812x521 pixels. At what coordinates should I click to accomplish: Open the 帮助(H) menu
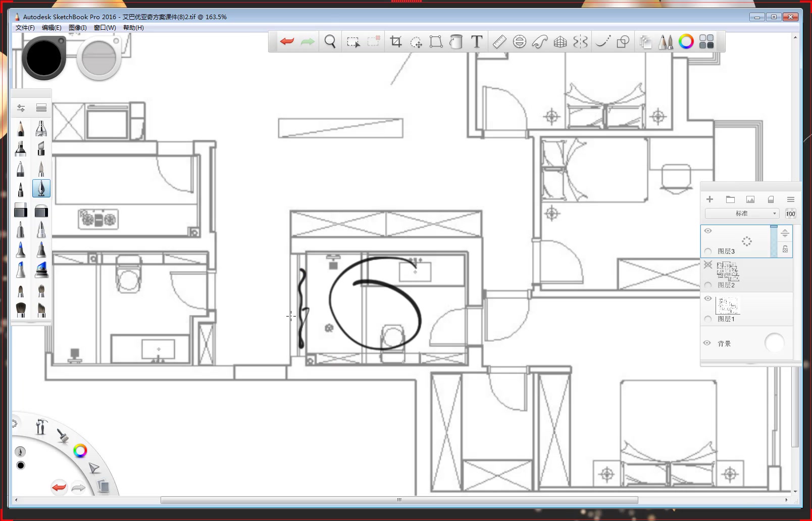133,28
